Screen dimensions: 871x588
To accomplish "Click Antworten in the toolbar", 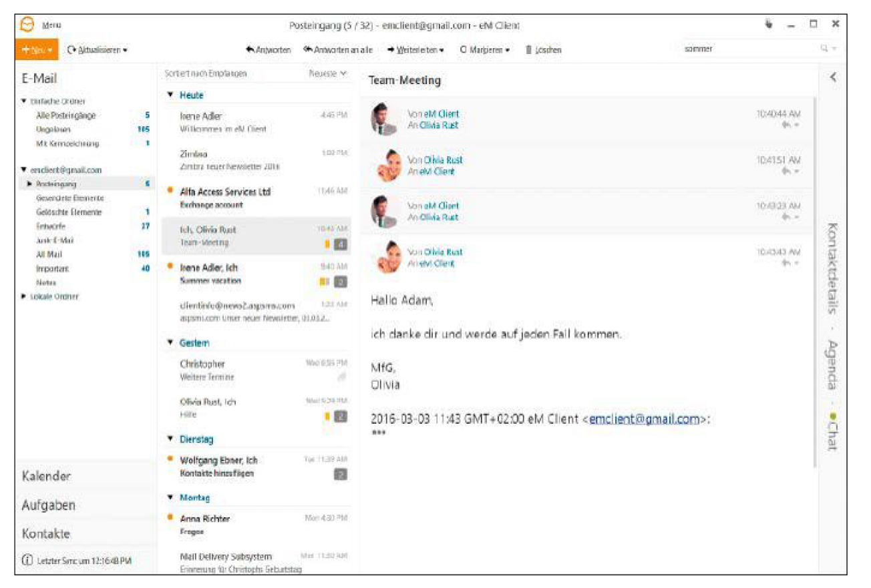I will pyautogui.click(x=268, y=49).
